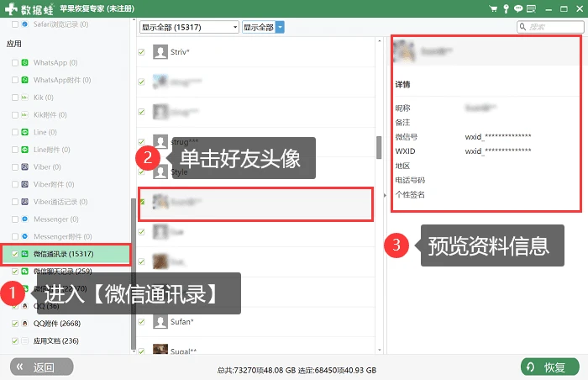The width and height of the screenshot is (588, 380).
Task: Toggle the Safari浏览记录 checkbox
Action: (x=15, y=24)
